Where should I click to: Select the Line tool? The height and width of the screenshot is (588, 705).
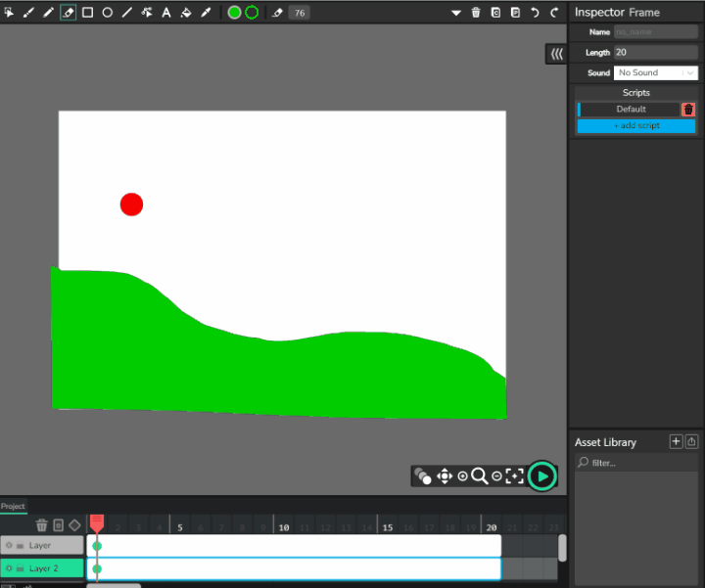(126, 13)
